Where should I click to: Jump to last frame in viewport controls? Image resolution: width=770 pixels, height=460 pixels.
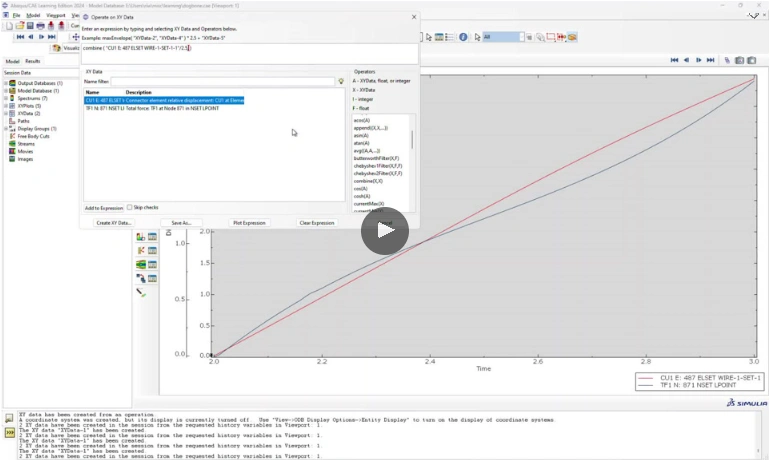click(x=711, y=60)
